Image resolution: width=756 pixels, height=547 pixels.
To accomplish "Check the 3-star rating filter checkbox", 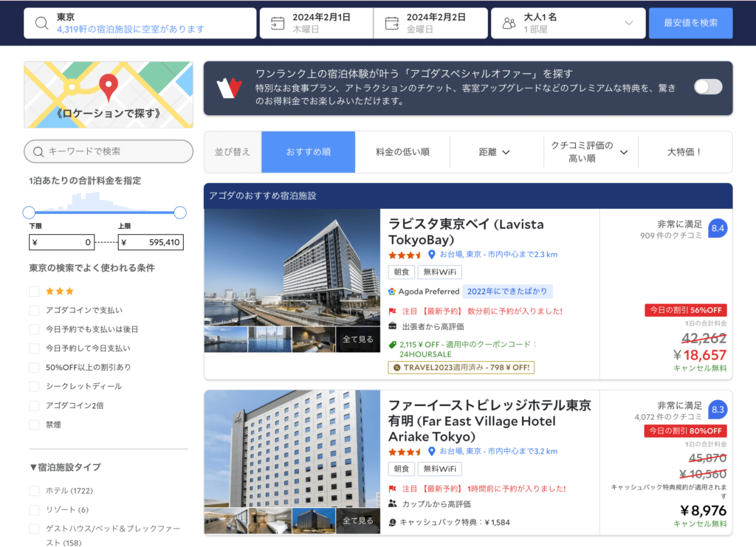I will 34,292.
